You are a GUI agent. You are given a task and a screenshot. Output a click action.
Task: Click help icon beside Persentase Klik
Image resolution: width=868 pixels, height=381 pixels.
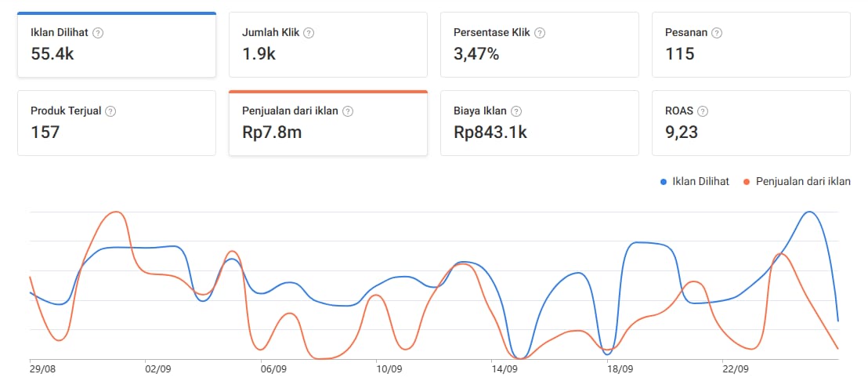[x=540, y=33]
